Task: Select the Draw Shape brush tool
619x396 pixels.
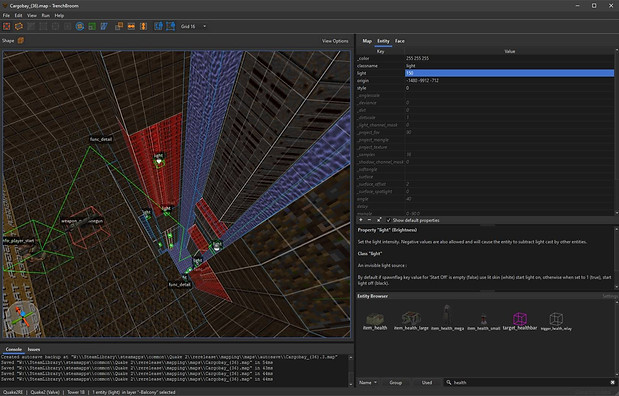Action: click(7, 26)
